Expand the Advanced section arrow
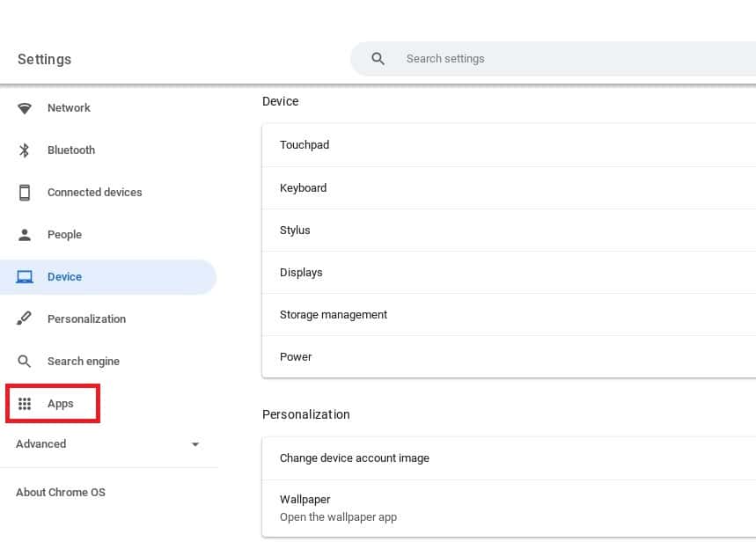Screen dimensions: 756x549 click(x=195, y=444)
